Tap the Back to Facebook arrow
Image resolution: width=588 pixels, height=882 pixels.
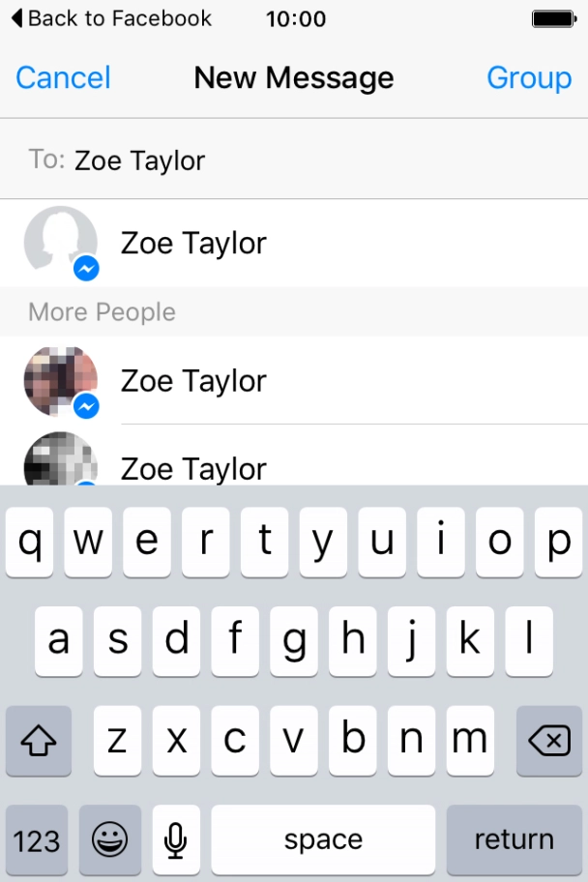[16, 18]
